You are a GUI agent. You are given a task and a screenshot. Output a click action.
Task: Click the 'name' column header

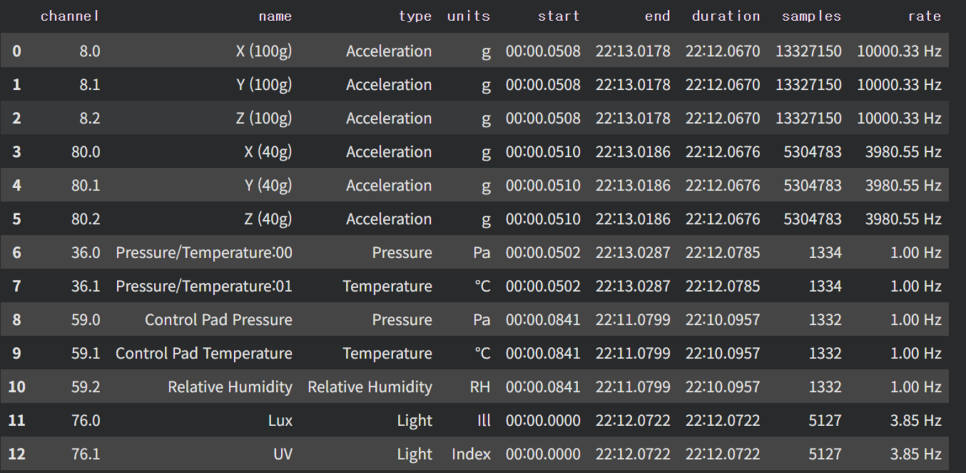click(x=275, y=16)
